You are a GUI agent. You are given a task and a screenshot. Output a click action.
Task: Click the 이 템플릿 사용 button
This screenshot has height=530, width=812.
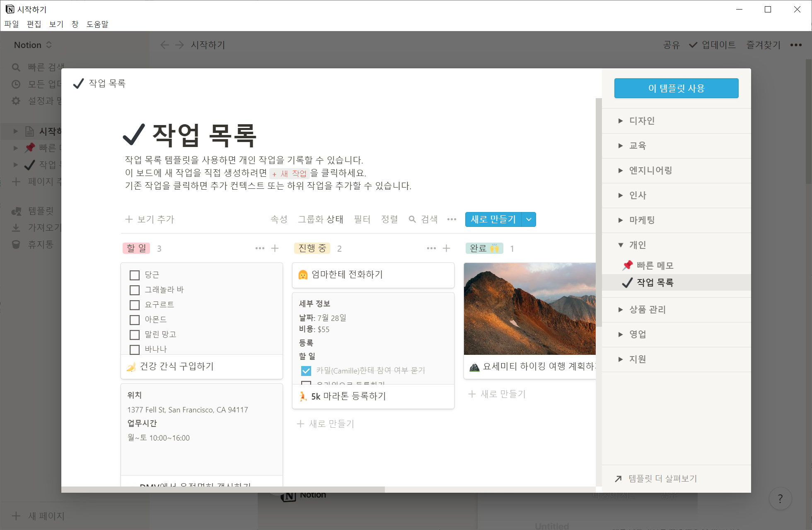coord(676,88)
